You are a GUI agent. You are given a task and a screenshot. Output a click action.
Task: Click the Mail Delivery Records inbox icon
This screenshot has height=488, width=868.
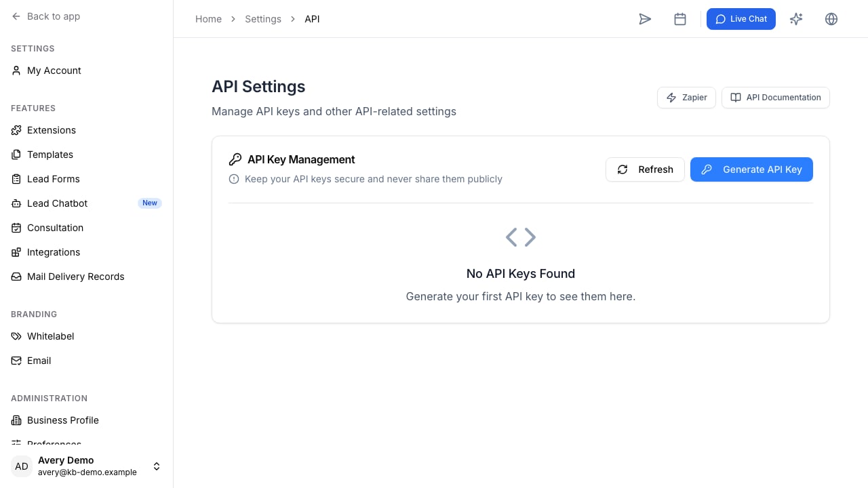16,277
